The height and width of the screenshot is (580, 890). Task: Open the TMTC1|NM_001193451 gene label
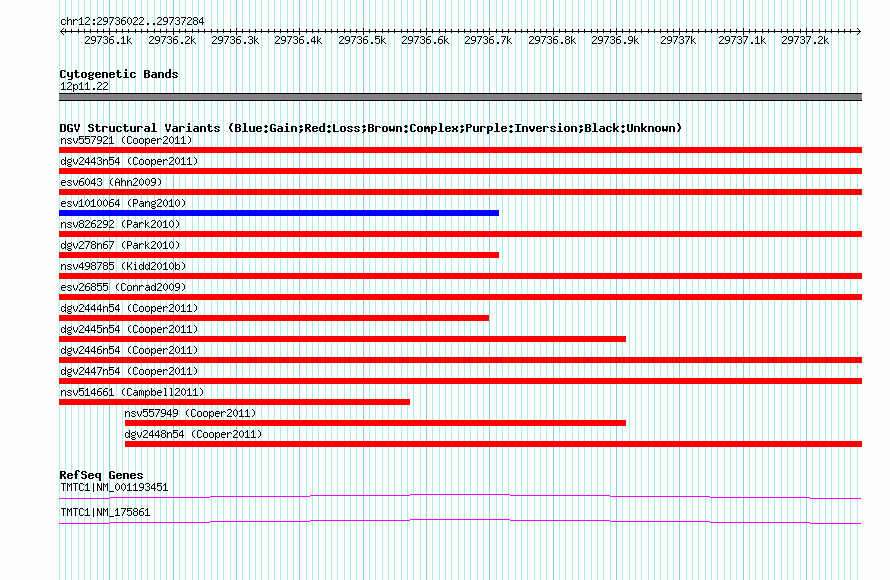coord(114,487)
